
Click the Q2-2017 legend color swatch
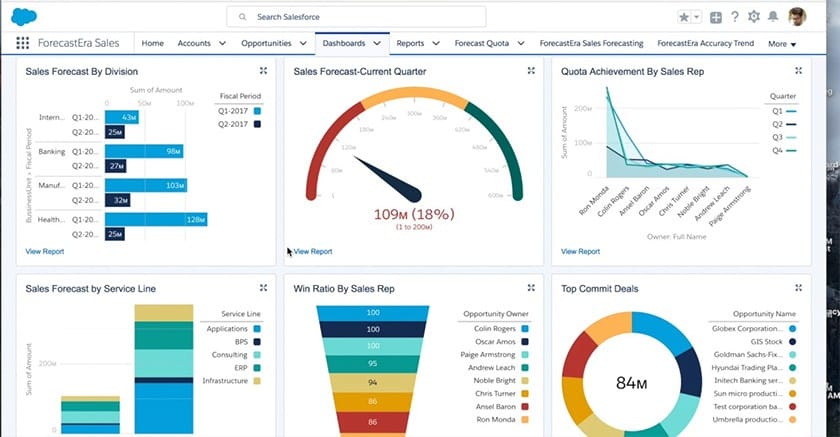coord(257,124)
